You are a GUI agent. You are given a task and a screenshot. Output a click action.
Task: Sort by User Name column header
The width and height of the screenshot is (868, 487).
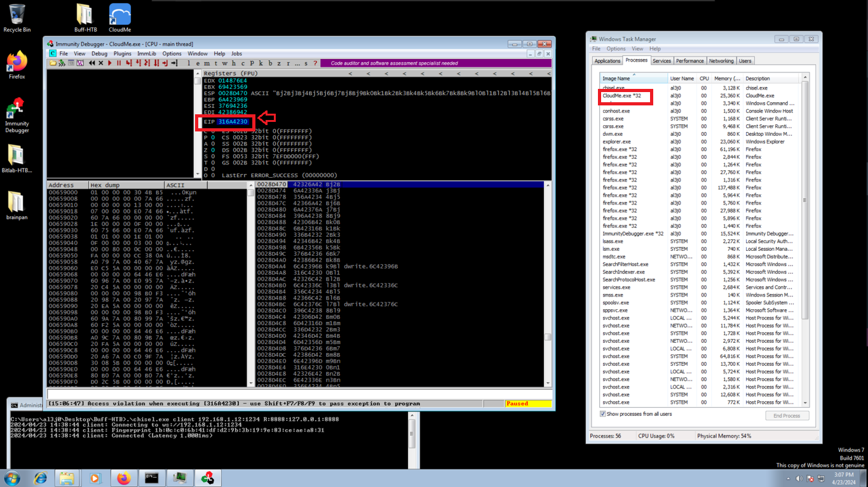tap(682, 78)
